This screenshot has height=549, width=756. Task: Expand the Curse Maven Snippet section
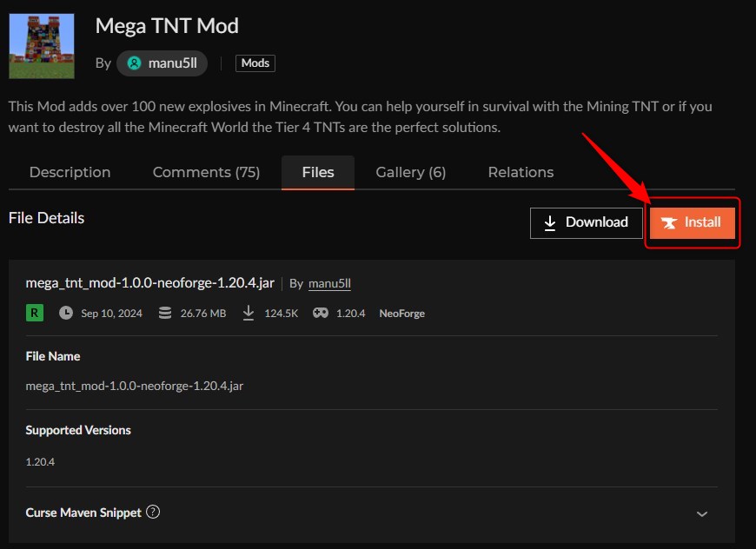click(702, 513)
